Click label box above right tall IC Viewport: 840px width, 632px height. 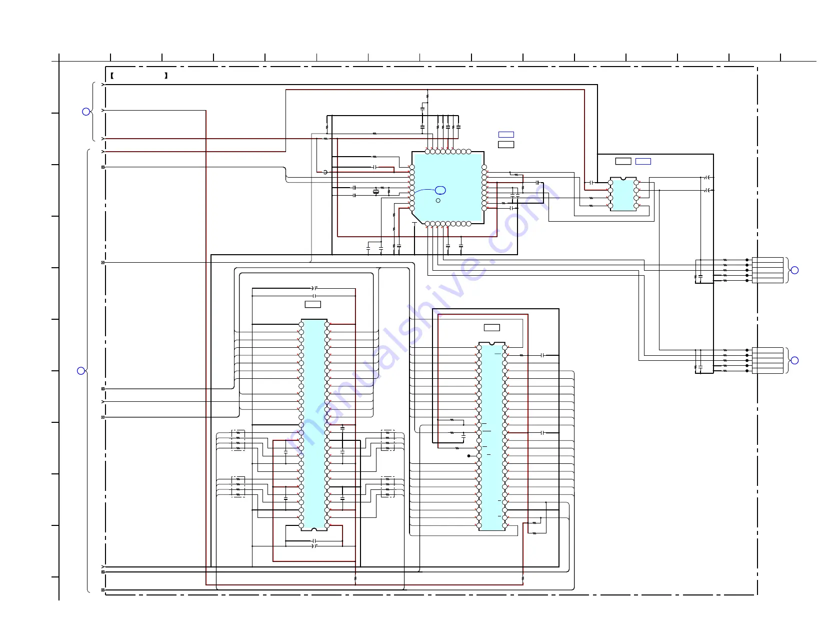492,328
